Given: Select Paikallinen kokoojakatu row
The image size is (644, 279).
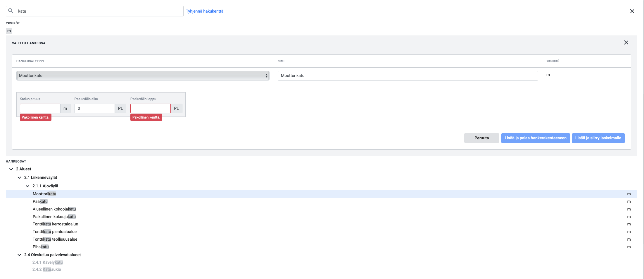Looking at the screenshot, I should tap(322, 217).
